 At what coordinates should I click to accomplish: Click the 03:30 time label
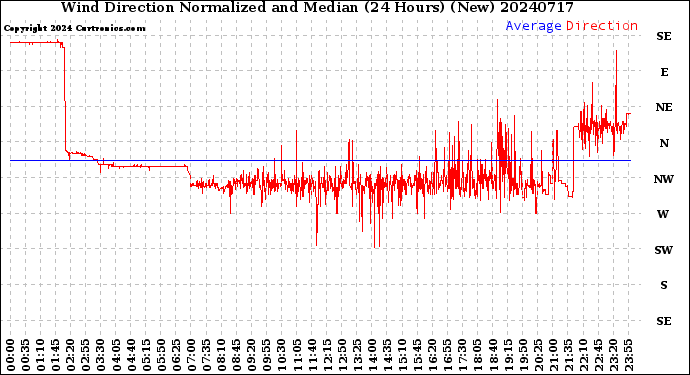click(x=101, y=356)
